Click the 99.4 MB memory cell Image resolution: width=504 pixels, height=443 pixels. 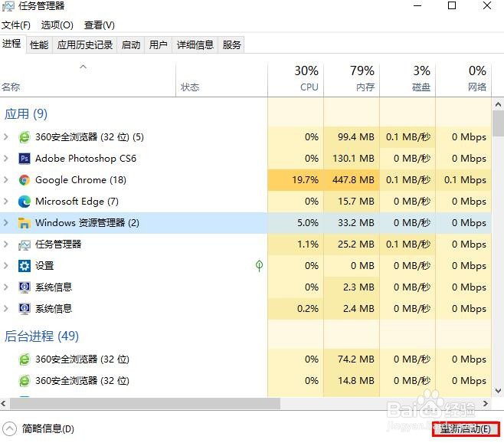click(x=352, y=137)
